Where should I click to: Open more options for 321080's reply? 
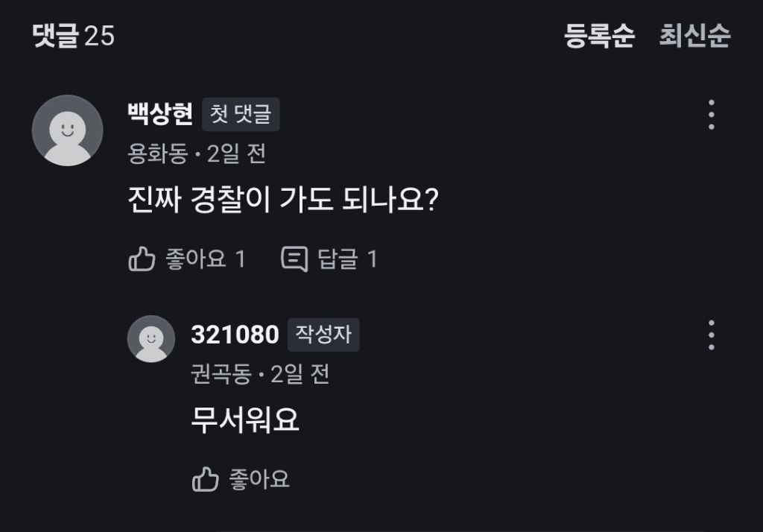point(712,335)
